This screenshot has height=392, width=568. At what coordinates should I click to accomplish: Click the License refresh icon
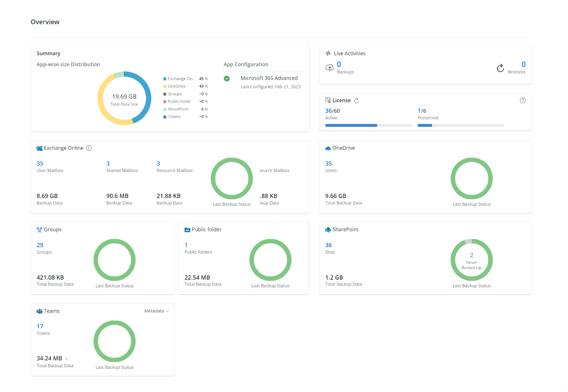[x=357, y=101]
